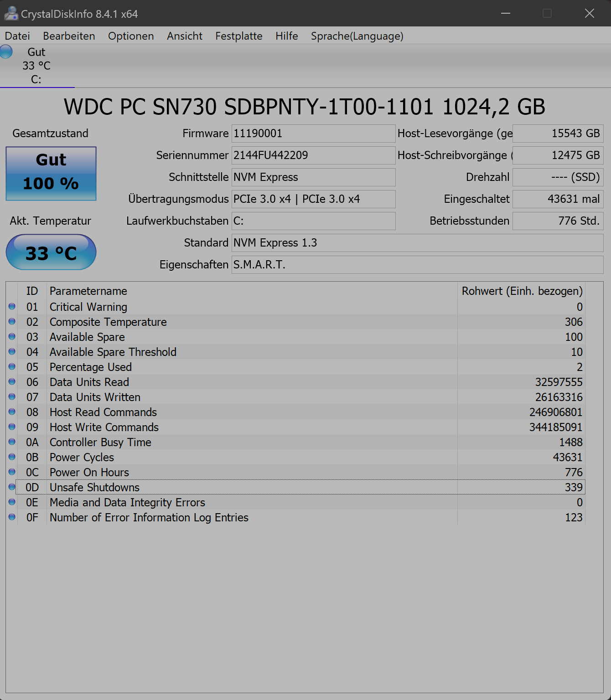Select the Host Write Commands parameter name

pyautogui.click(x=104, y=427)
